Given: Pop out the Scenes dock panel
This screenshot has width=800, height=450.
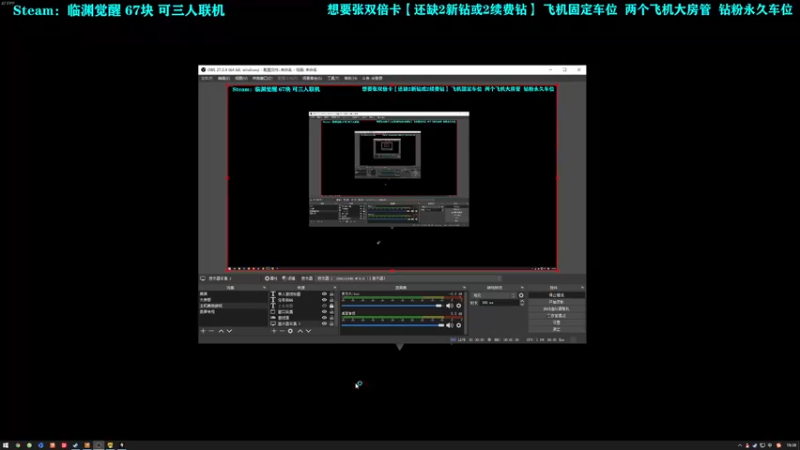Looking at the screenshot, I should (x=264, y=288).
